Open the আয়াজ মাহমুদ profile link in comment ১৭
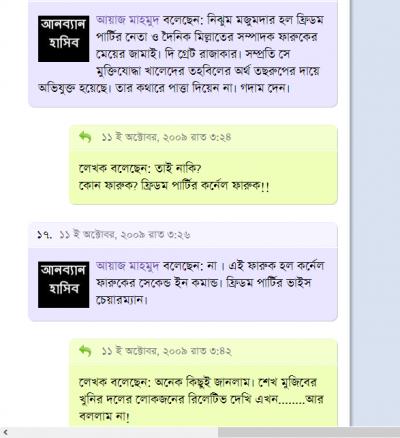This screenshot has width=400, height=438. (127, 266)
